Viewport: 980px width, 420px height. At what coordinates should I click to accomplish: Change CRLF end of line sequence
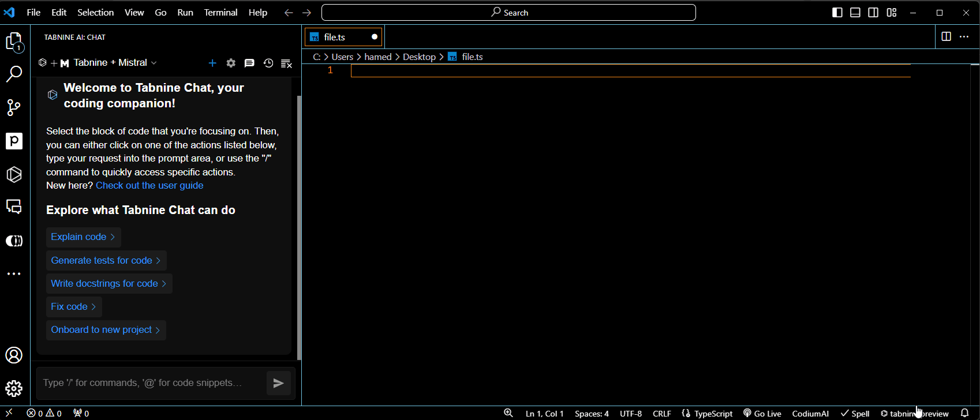tap(662, 413)
